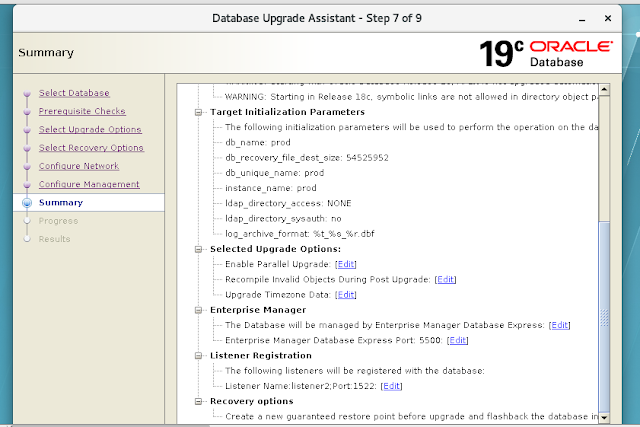Viewport: 640px width, 427px height.
Task: Edit Enterprise Manager Database Express management setting
Action: click(x=560, y=325)
